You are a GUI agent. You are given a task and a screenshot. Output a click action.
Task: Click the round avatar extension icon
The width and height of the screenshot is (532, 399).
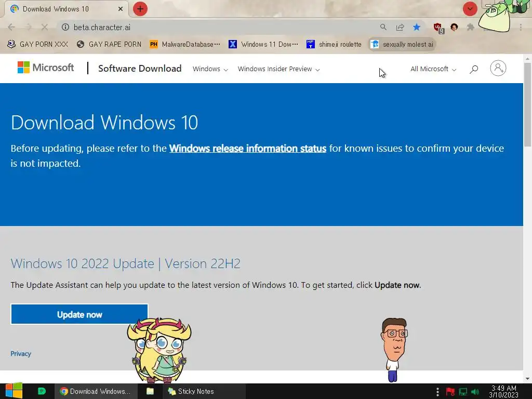pos(454,27)
